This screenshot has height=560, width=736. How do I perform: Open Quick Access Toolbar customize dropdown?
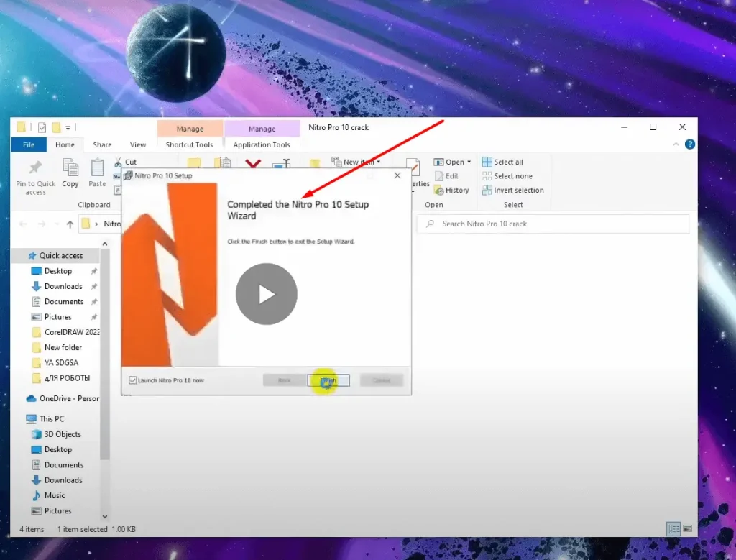pos(68,128)
